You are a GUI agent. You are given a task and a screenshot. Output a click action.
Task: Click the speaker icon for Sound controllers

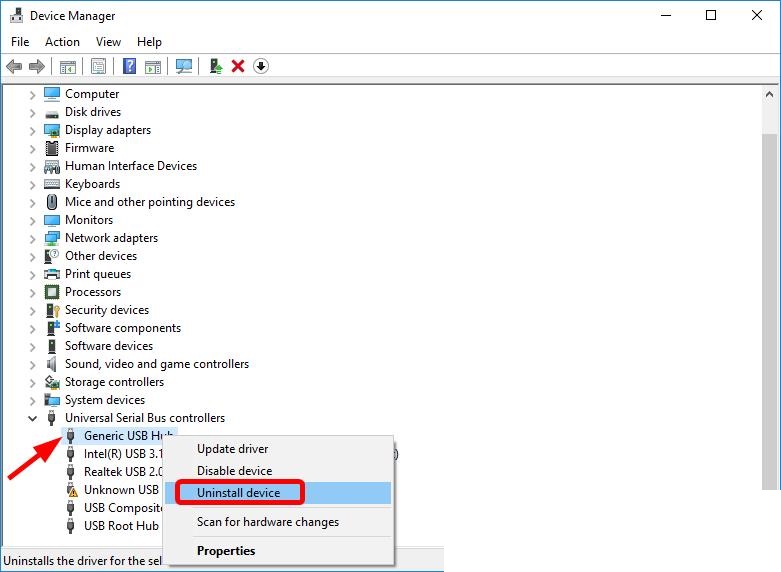pos(51,364)
